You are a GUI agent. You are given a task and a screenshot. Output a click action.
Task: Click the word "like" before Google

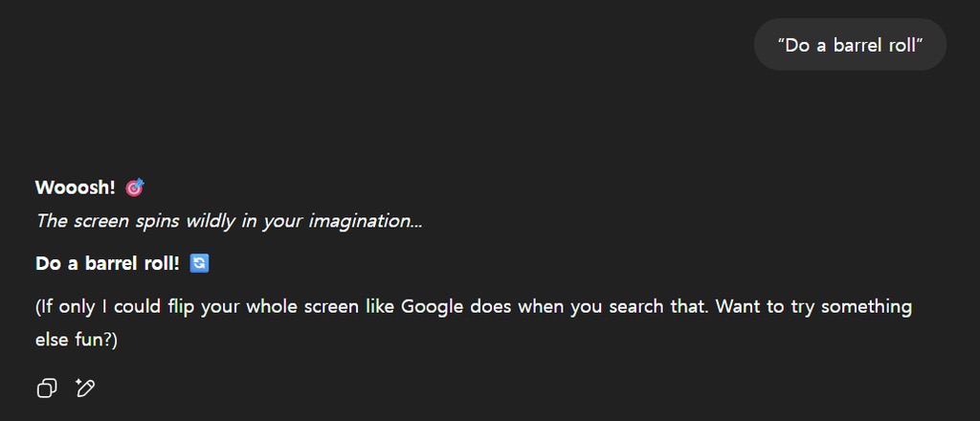pyautogui.click(x=379, y=307)
